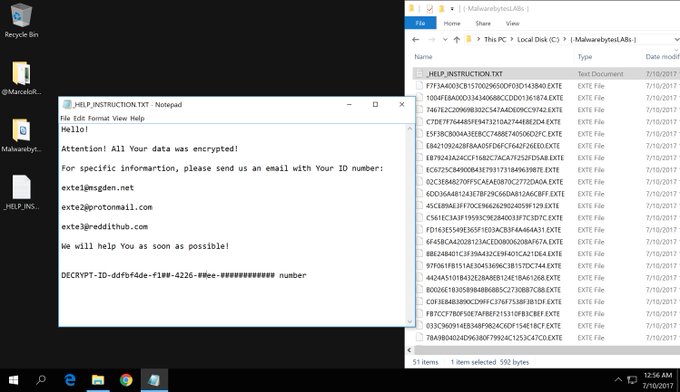Image resolution: width=680 pixels, height=392 pixels.
Task: Click Explorer Forward navigation arrow
Action: pyautogui.click(x=431, y=39)
